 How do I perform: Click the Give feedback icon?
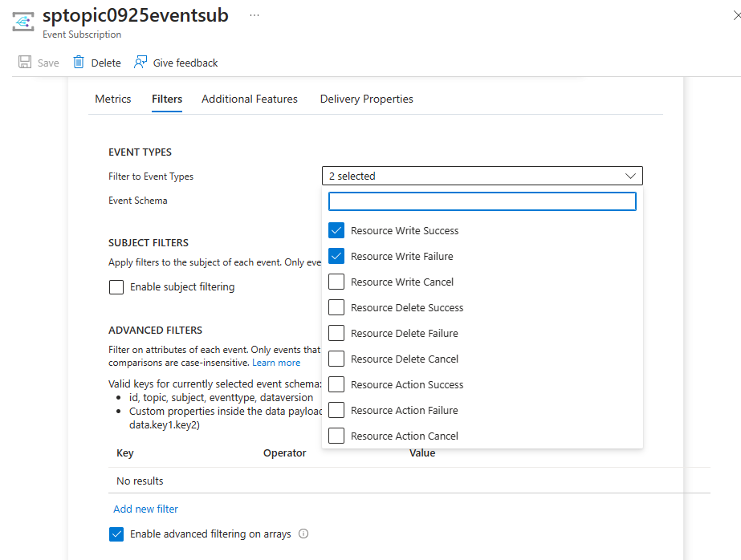[x=141, y=63]
